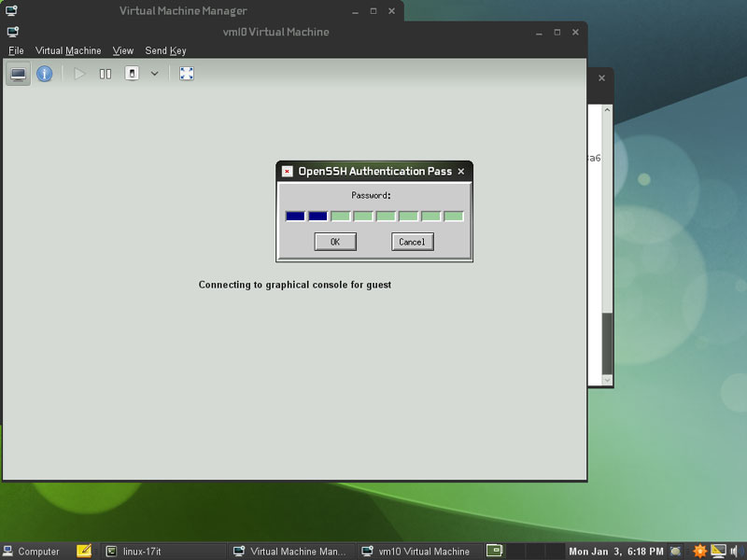Click the background window scroll down arrow
This screenshot has height=560, width=747.
(x=607, y=380)
